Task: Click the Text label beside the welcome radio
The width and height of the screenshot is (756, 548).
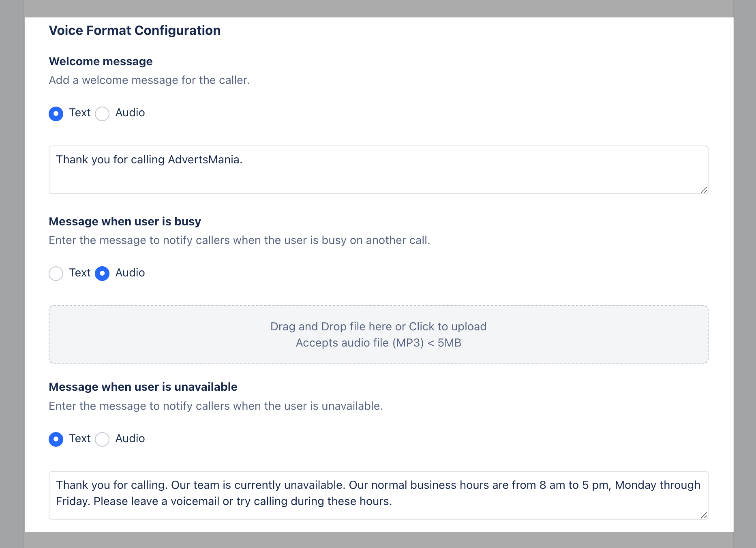Action: [80, 113]
